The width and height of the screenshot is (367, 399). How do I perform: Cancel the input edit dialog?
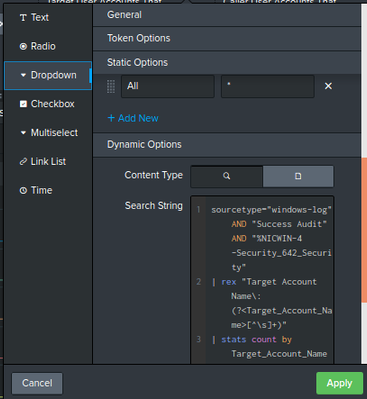[x=37, y=383]
